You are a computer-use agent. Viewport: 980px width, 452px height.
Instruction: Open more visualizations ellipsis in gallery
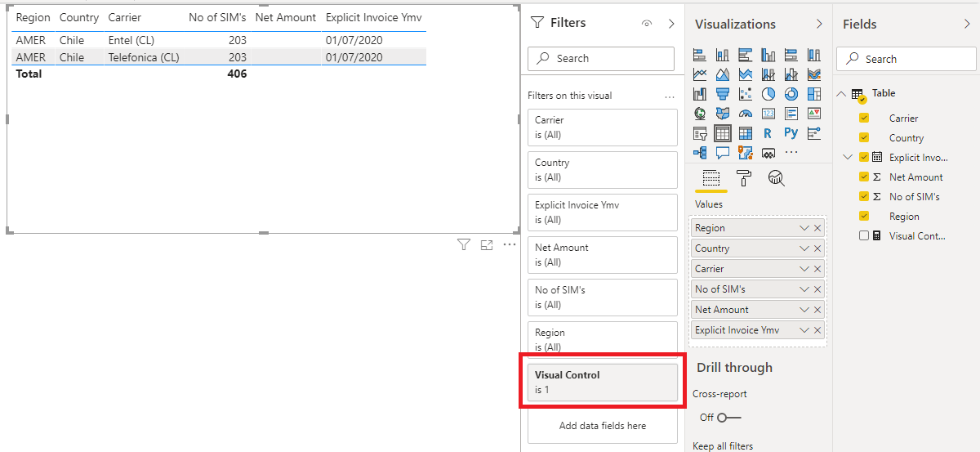(x=791, y=153)
